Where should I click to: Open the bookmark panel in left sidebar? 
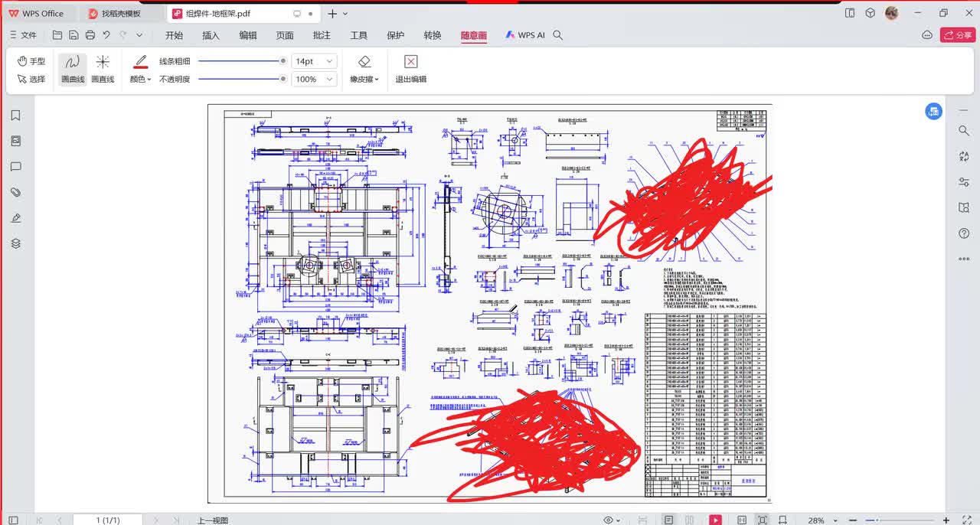tap(15, 116)
